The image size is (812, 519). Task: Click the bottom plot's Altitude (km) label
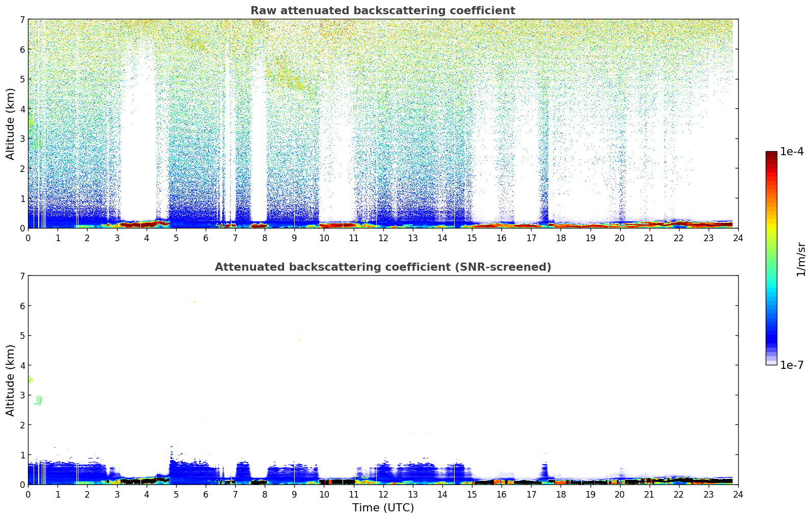coord(11,380)
